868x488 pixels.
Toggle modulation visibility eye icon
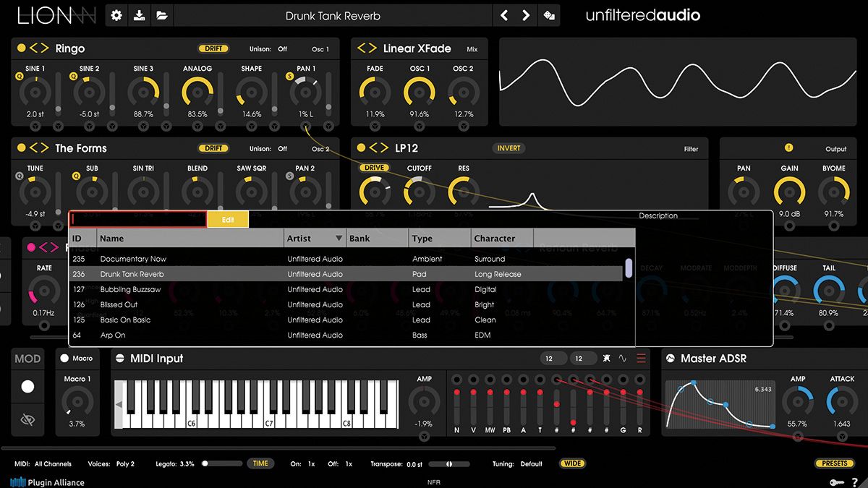tap(27, 420)
